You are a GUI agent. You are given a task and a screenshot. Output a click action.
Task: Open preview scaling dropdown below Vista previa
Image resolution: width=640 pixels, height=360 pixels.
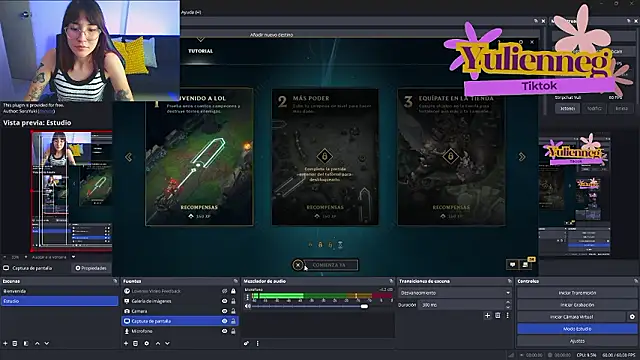point(53,257)
